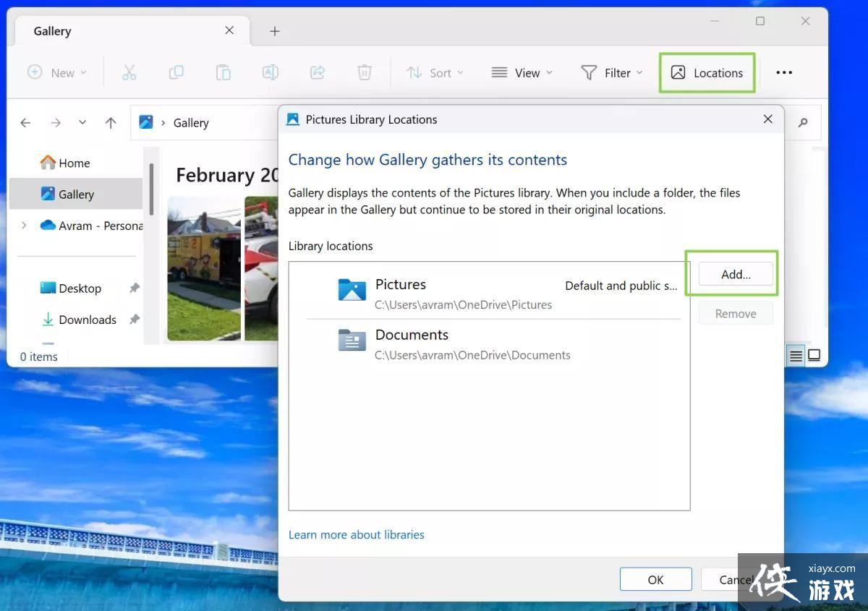Click the Rename icon in toolbar
Image resolution: width=868 pixels, height=611 pixels.
(x=270, y=72)
